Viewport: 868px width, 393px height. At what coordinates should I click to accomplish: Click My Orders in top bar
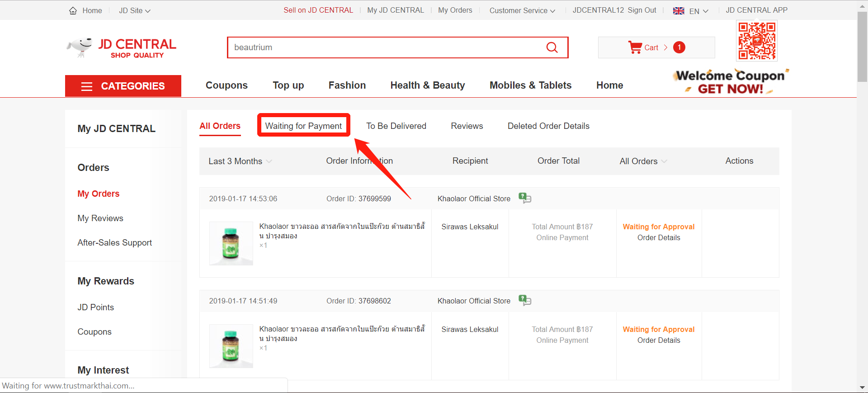[x=455, y=10]
